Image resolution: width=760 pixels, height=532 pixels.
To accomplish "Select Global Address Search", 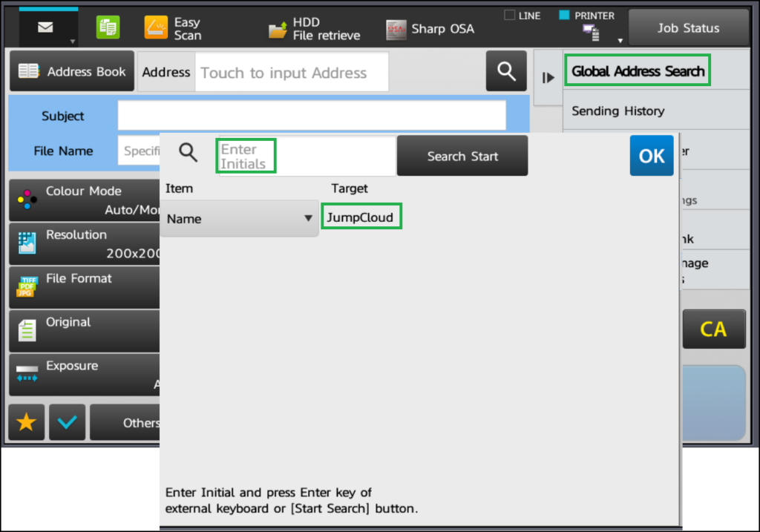I will pos(637,70).
